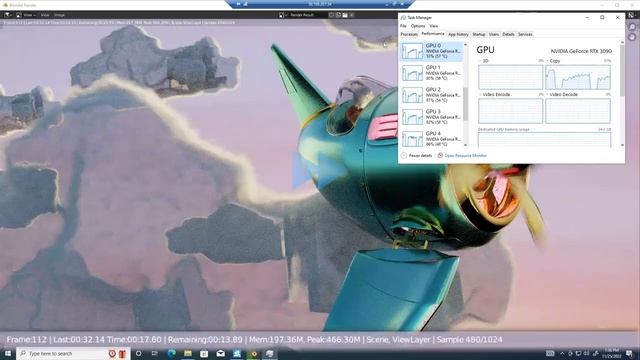Switch to the Users tab
The width and height of the screenshot is (640, 360).
(494, 34)
